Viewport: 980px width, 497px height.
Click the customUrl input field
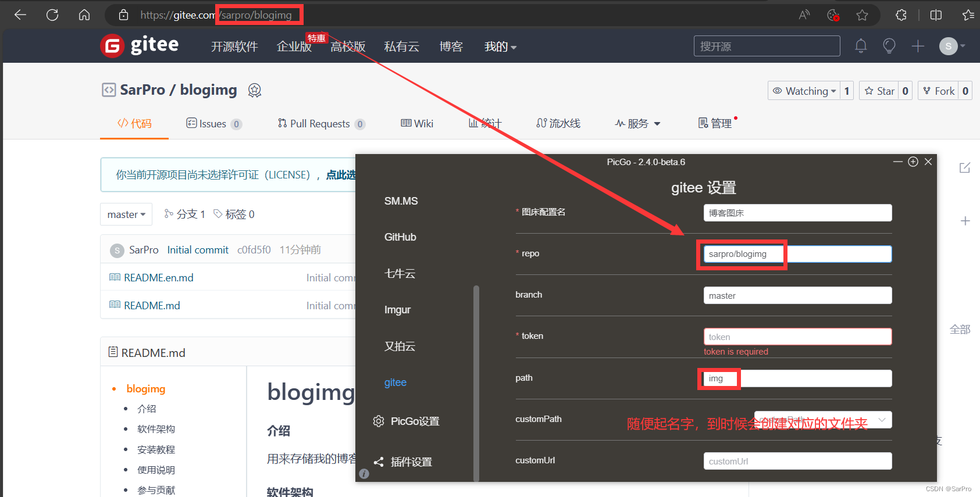point(797,461)
